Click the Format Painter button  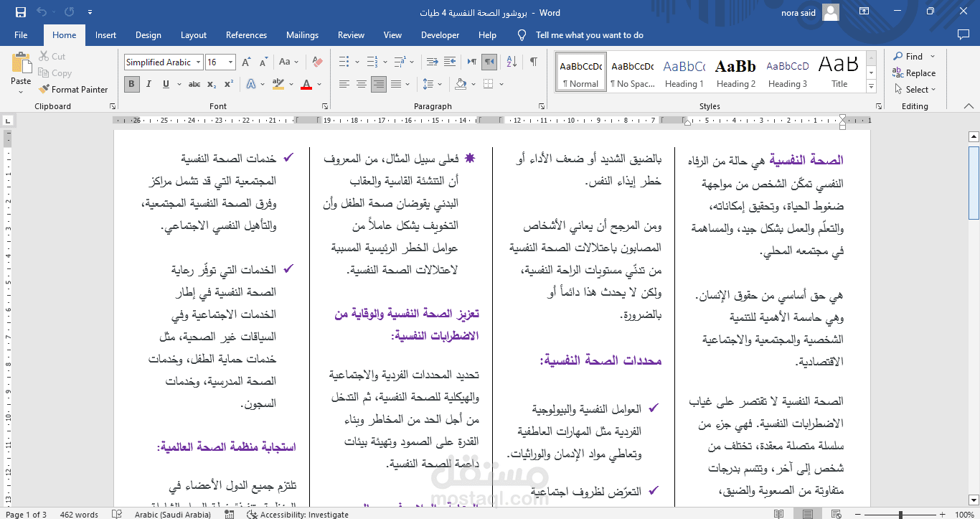point(72,90)
